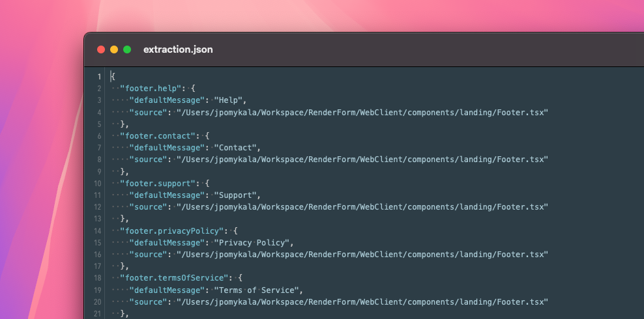Screen dimensions: 644x319
Task: Click the "source" key on line 12
Action: pyautogui.click(x=148, y=207)
